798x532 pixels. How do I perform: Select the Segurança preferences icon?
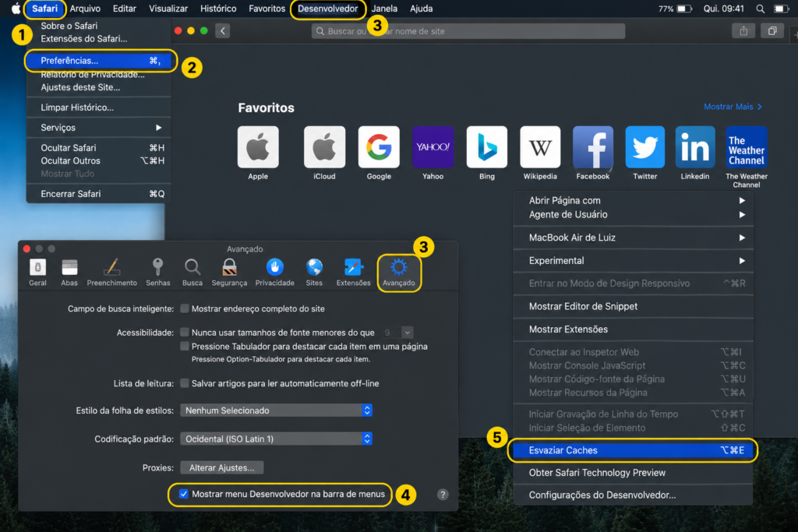[230, 272]
